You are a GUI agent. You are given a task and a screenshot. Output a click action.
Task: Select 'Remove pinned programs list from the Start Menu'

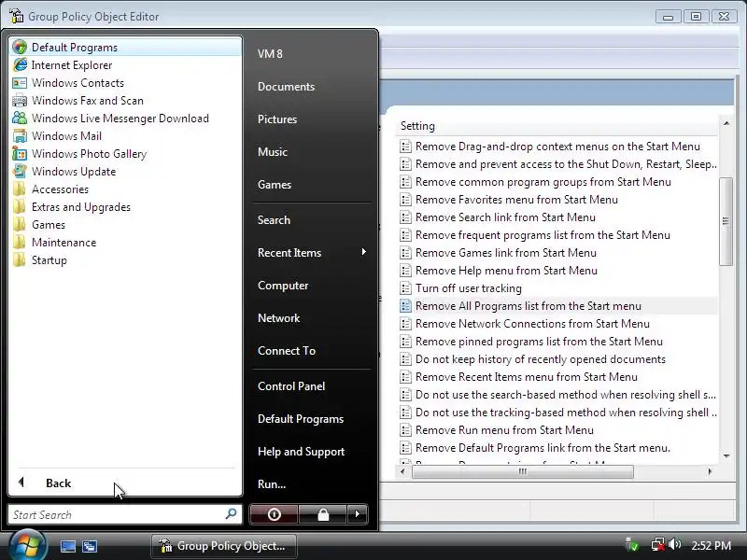539,342
